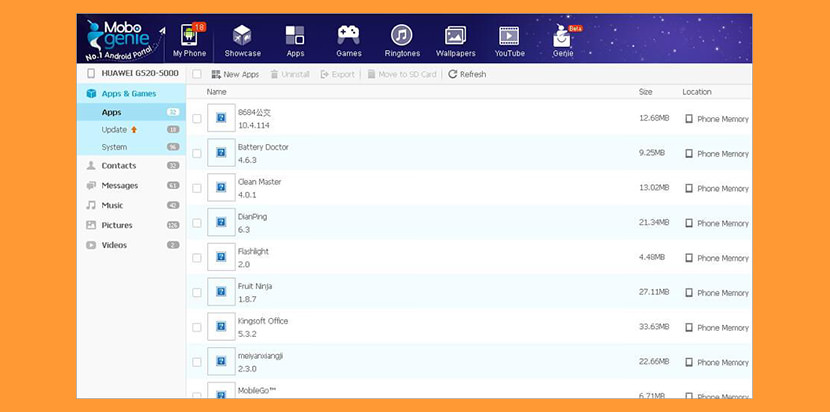This screenshot has width=830, height=412.
Task: Check the Kingsoft Office checkbox
Action: [x=197, y=327]
